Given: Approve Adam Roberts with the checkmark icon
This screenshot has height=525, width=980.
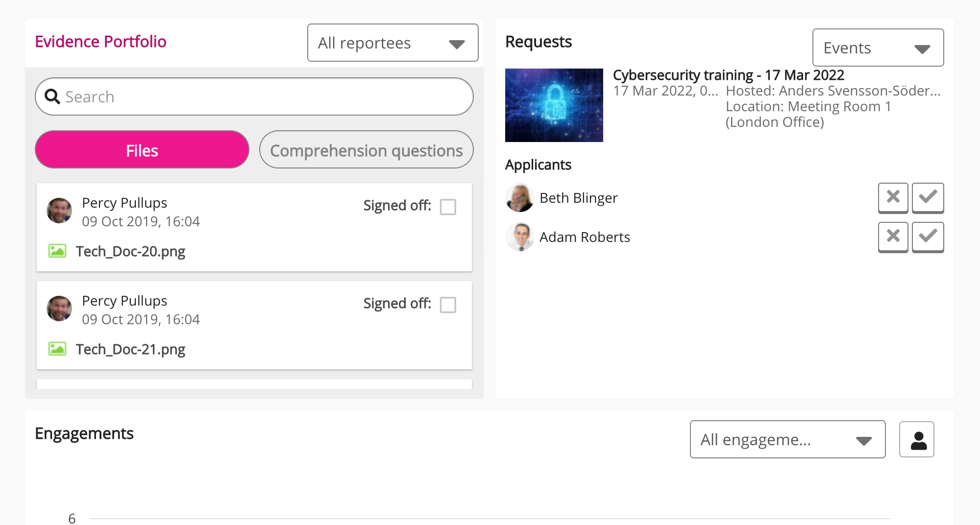Looking at the screenshot, I should (x=928, y=237).
